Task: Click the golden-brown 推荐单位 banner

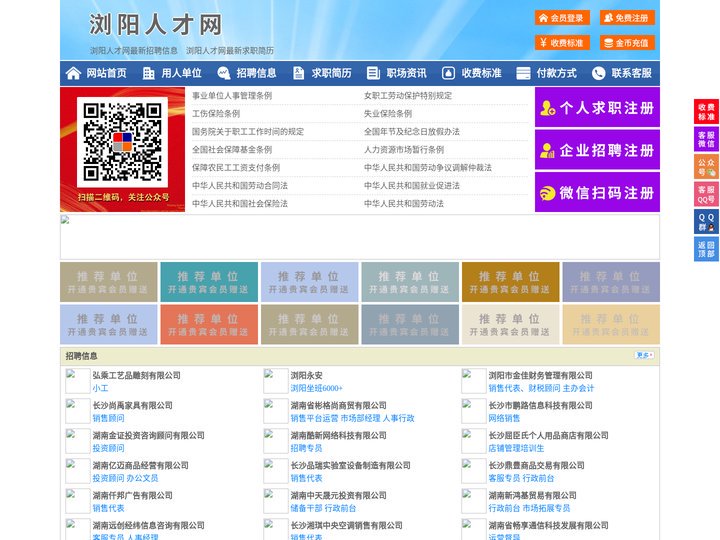Action: coord(511,282)
